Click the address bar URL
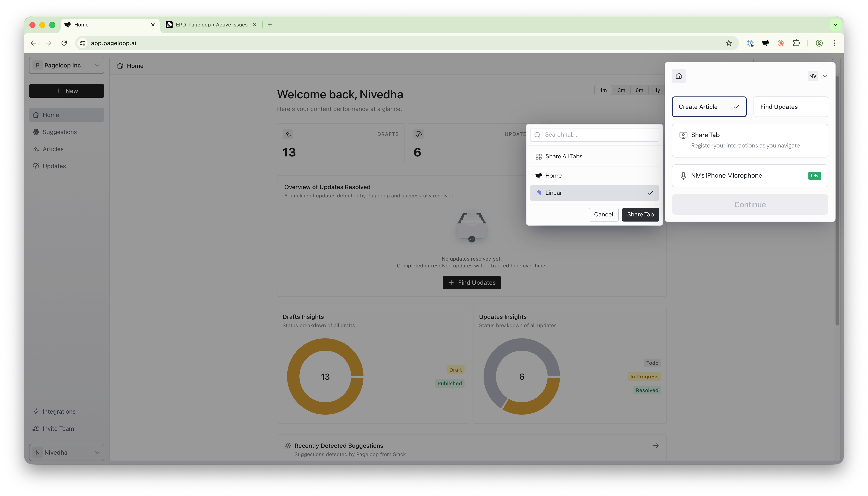The height and width of the screenshot is (496, 868). click(x=113, y=43)
